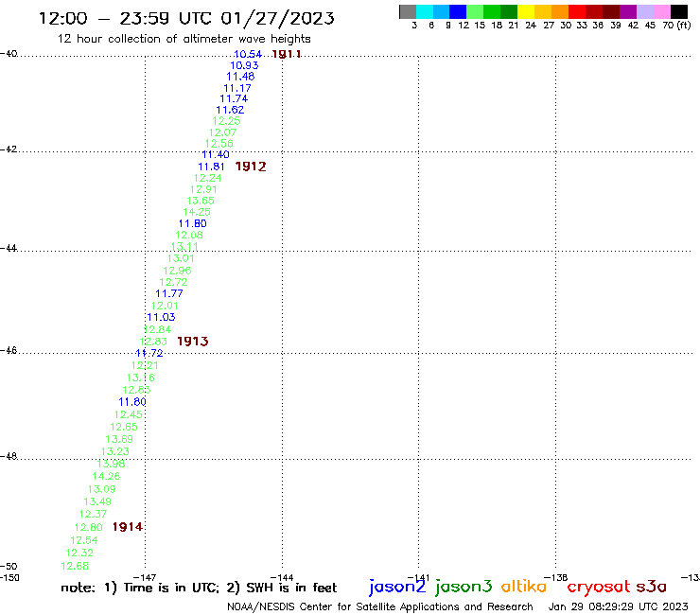Click the value 12.84

158,329
